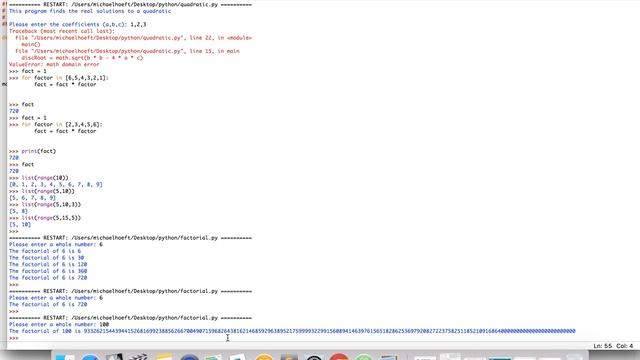Image resolution: width=640 pixels, height=360 pixels.
Task: Click the 'list(range(10))' command
Action: pos(39,178)
